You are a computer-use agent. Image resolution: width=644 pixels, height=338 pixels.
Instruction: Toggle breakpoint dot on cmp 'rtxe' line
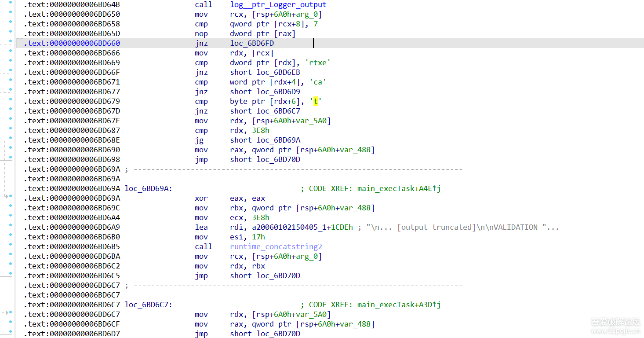click(x=11, y=62)
